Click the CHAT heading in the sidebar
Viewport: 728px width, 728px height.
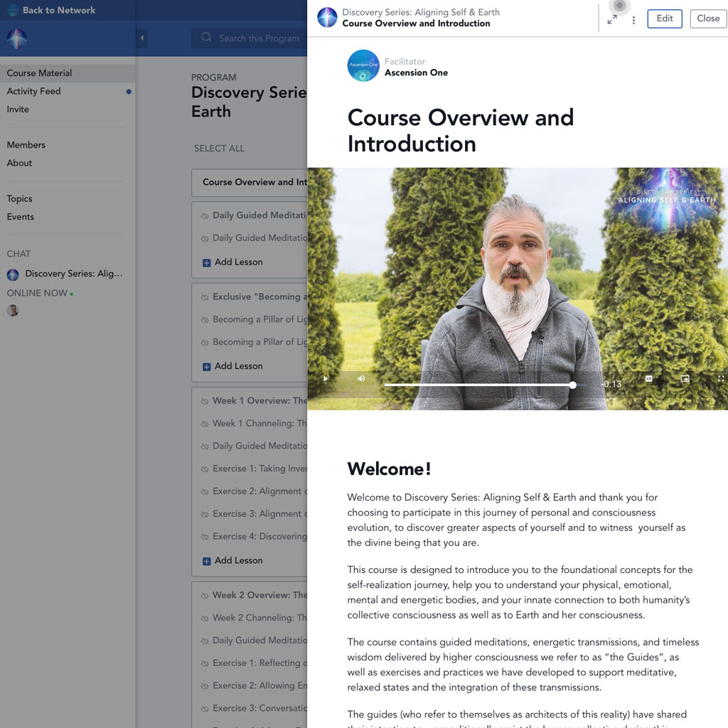click(18, 254)
